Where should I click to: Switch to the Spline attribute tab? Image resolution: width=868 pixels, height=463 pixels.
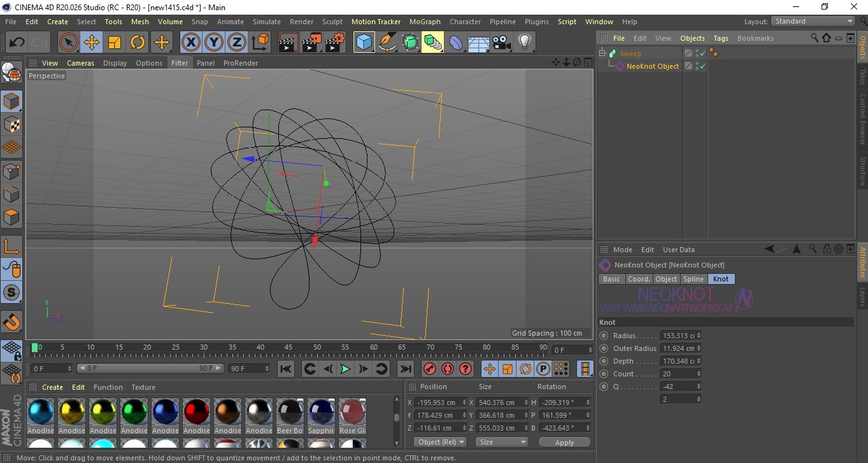pyautogui.click(x=693, y=279)
